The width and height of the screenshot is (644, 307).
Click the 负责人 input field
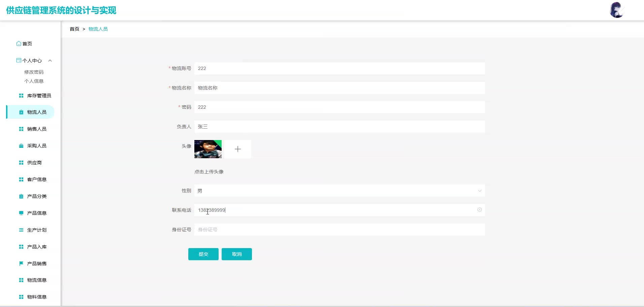340,127
